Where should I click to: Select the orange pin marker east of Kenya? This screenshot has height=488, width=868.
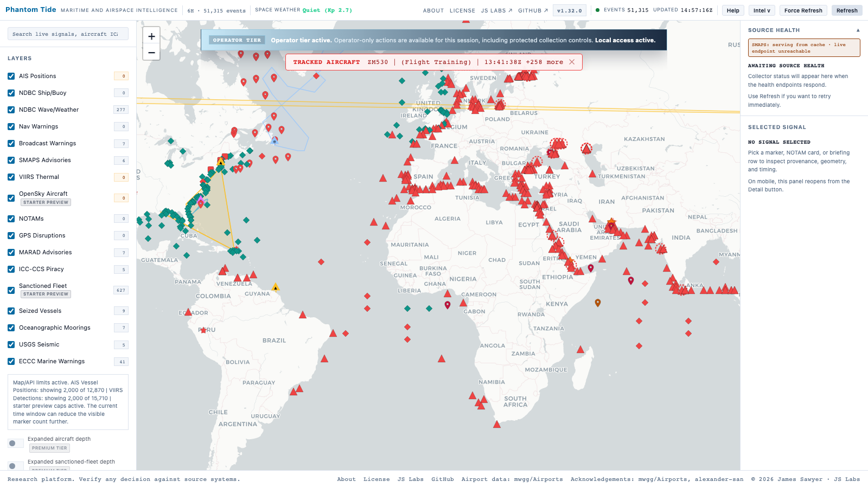pos(598,303)
